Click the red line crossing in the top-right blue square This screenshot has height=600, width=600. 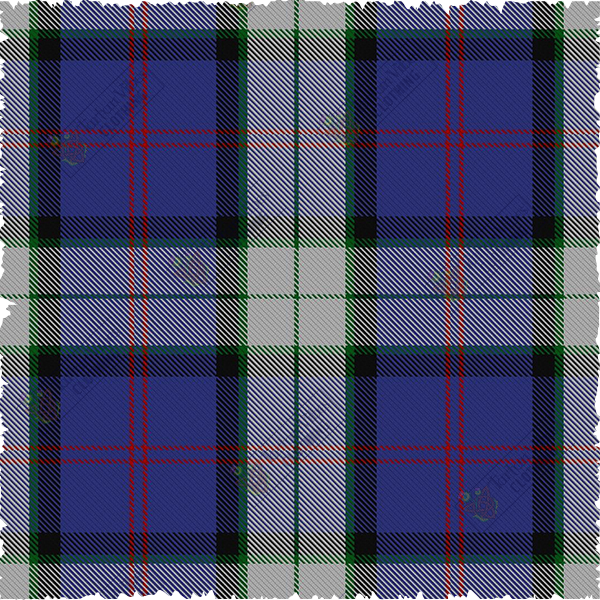point(454,139)
